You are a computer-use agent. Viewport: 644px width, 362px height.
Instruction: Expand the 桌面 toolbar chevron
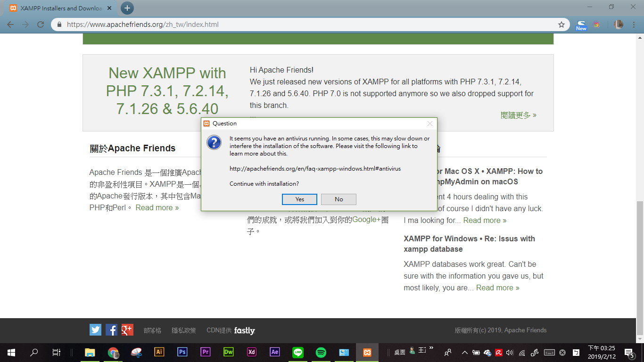(x=431, y=348)
